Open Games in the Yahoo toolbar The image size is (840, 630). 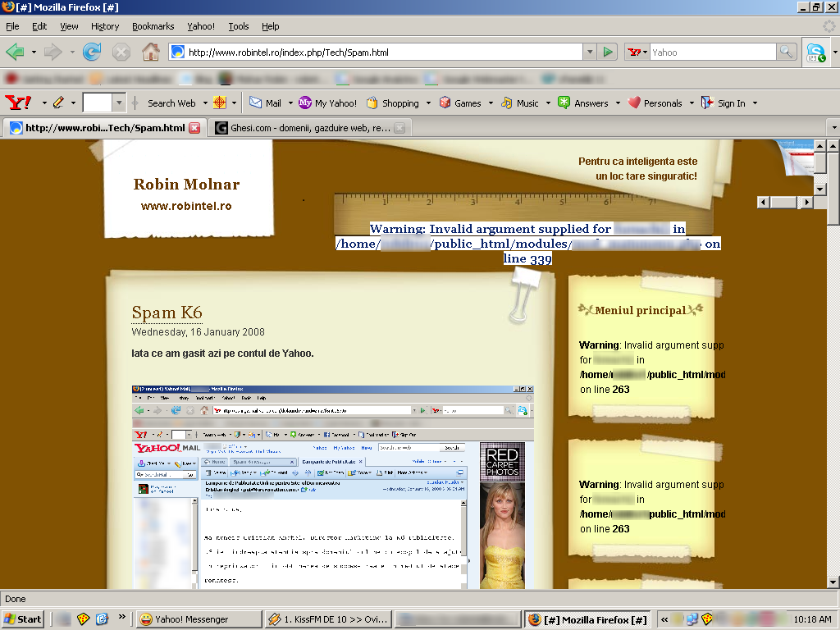coord(460,103)
